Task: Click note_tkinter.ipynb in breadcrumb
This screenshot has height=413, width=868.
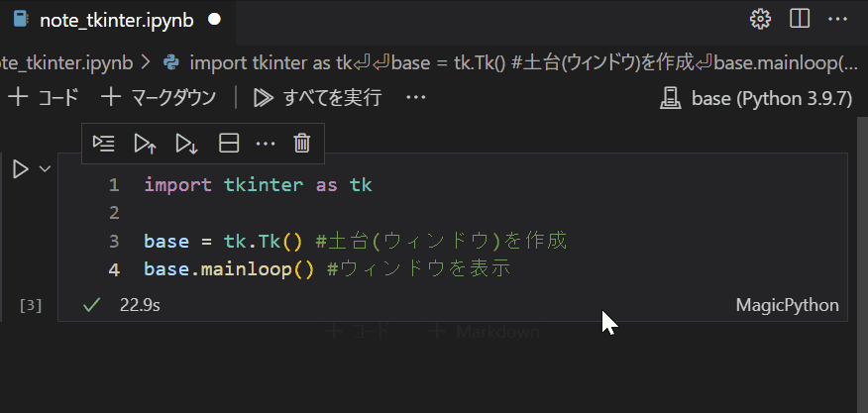Action: pos(65,62)
